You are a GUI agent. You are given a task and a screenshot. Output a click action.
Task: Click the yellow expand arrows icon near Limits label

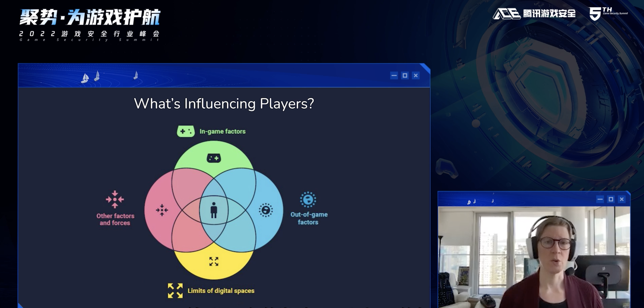click(x=175, y=290)
